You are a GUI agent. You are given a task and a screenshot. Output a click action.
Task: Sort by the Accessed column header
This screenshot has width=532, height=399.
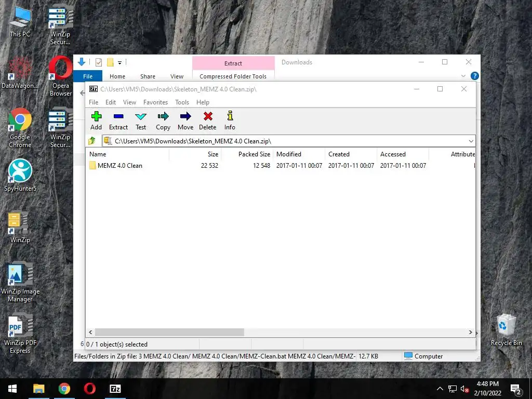[x=403, y=154]
